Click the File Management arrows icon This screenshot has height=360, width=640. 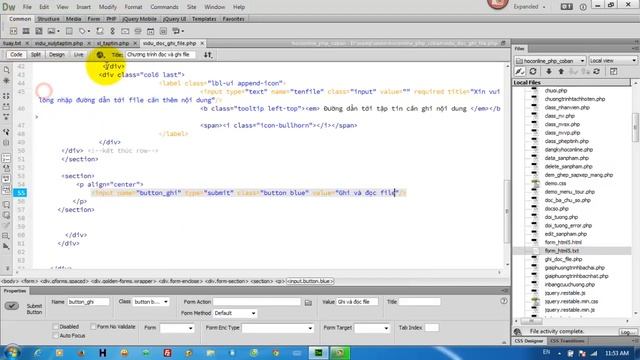tap(208, 55)
